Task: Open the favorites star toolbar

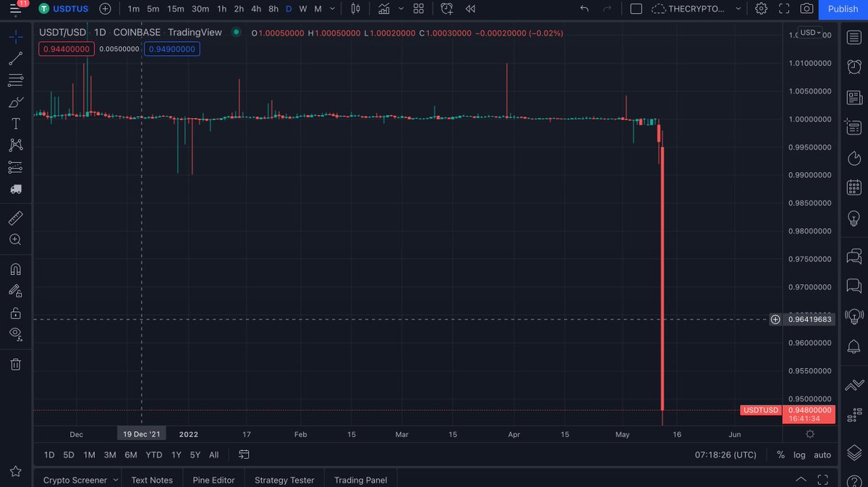Action: tap(15, 471)
